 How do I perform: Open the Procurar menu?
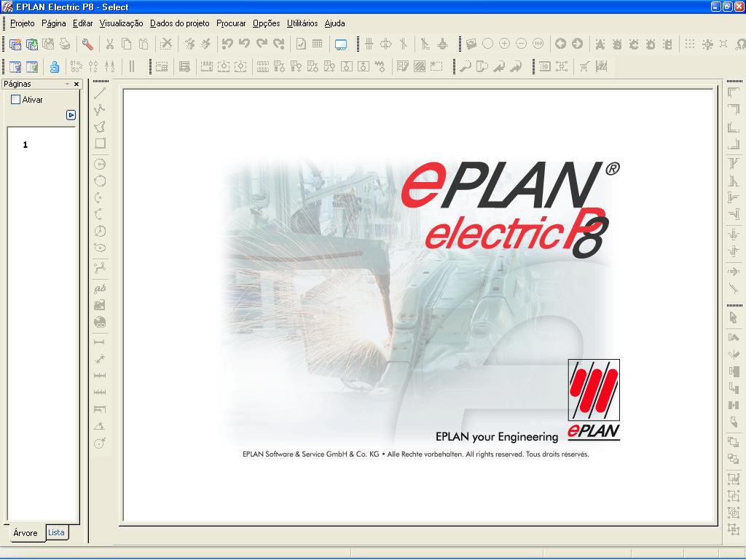coord(231,23)
